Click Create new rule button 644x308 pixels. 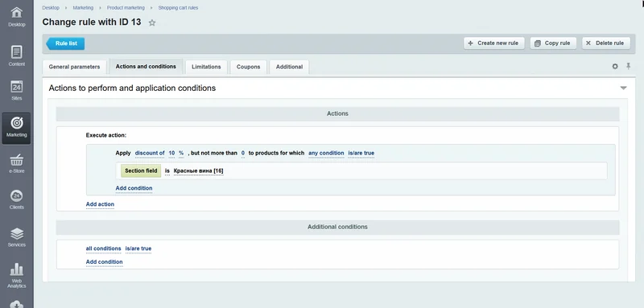point(494,43)
